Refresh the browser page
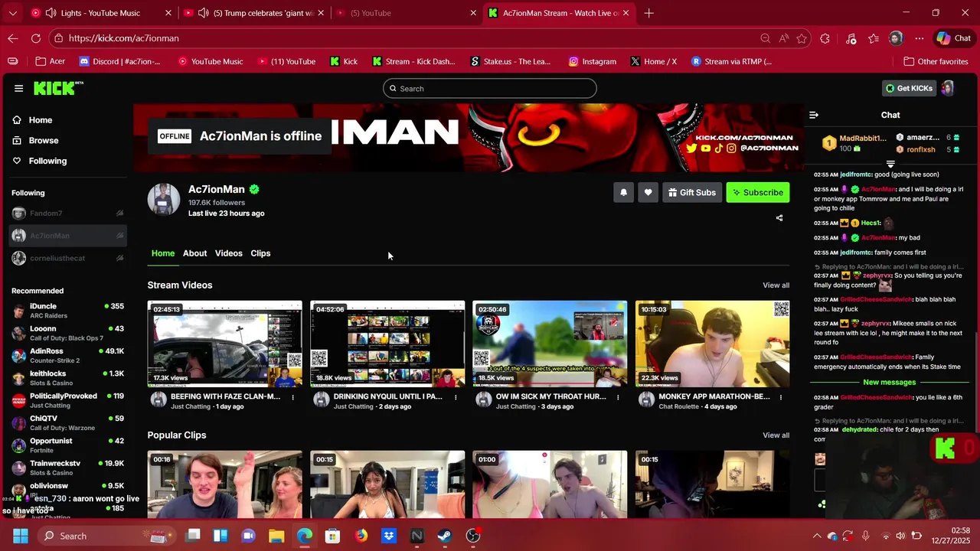The height and width of the screenshot is (551, 980). pos(36,38)
